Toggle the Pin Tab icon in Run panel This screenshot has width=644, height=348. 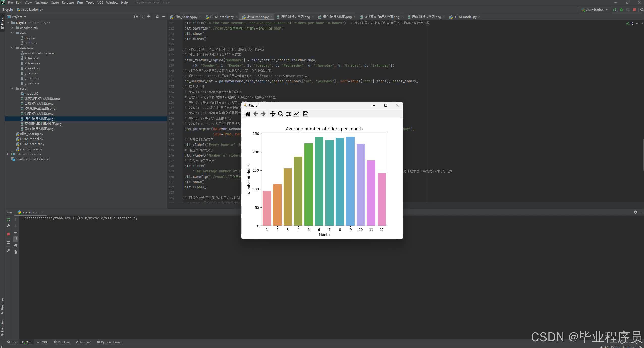[8, 250]
